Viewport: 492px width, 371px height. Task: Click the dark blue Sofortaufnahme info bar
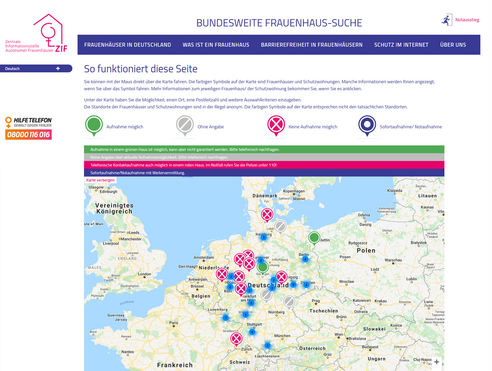(x=264, y=173)
